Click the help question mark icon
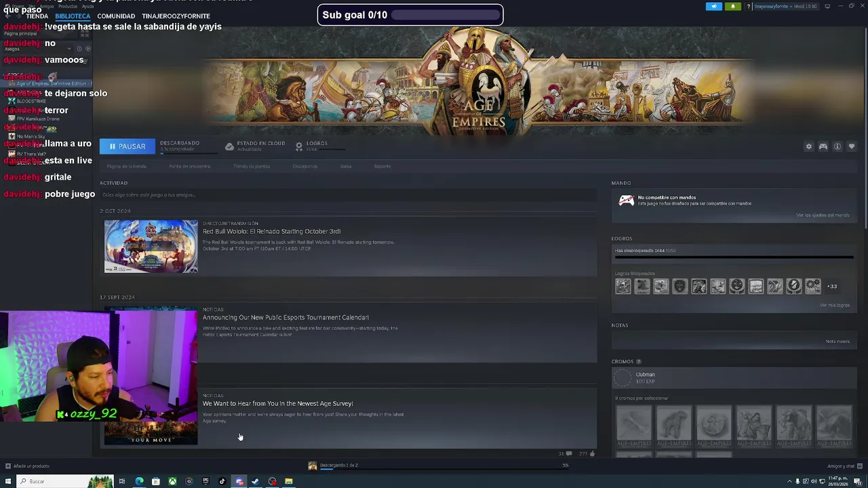The height and width of the screenshot is (488, 868). click(749, 6)
